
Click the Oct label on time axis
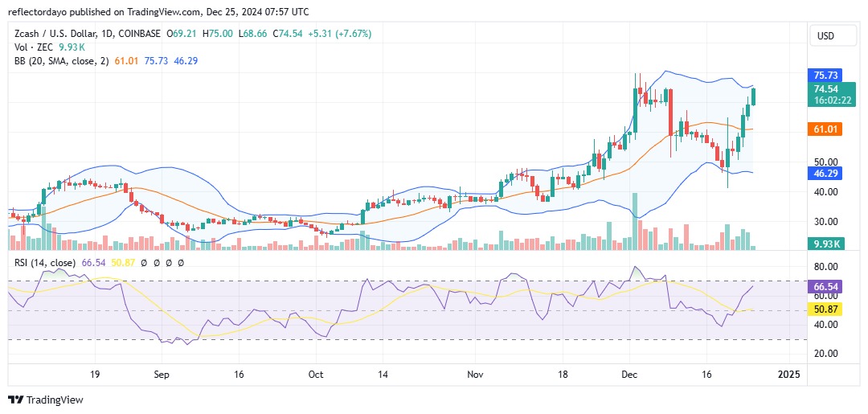click(x=316, y=375)
